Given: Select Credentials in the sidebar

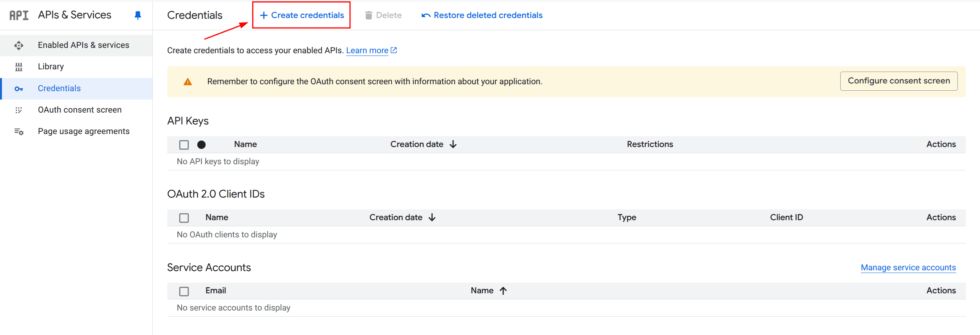Looking at the screenshot, I should coord(76,88).
